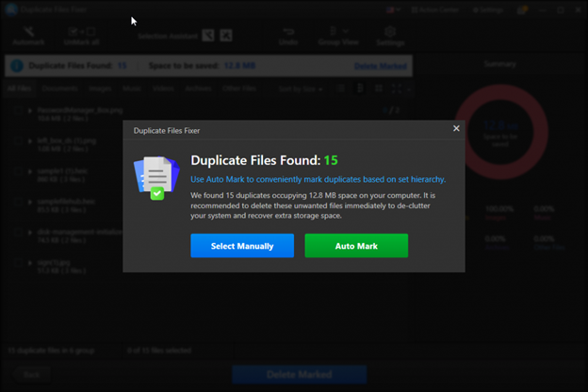Click the 0 of 15 files selected status
The height and width of the screenshot is (392, 588).
pos(159,351)
